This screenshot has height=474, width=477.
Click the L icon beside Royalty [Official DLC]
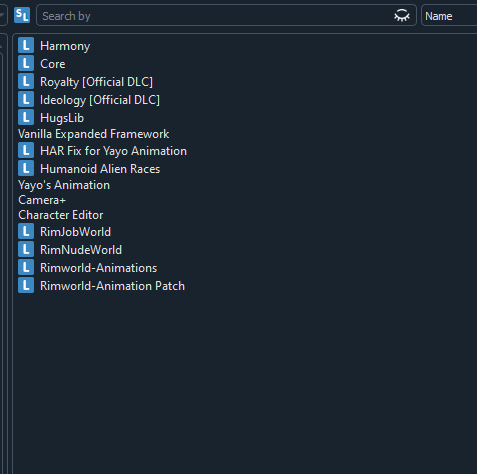point(26,81)
